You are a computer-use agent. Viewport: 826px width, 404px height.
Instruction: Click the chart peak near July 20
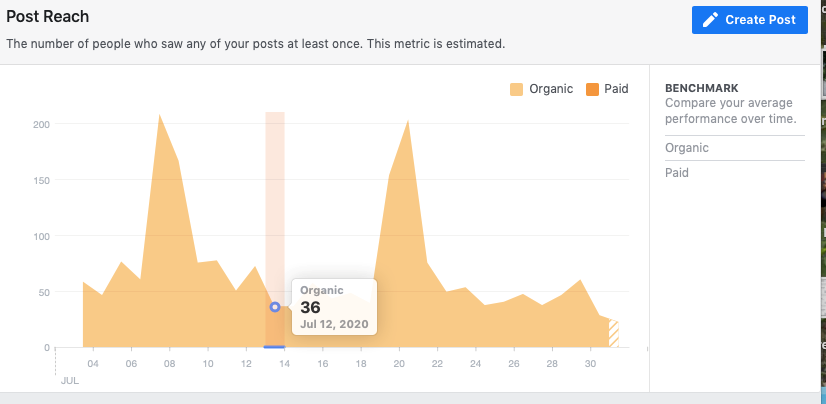[408, 121]
